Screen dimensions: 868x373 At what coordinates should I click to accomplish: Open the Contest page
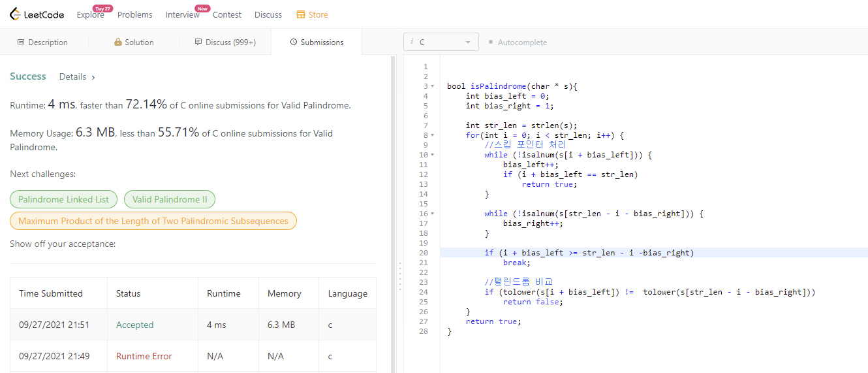[x=227, y=14]
